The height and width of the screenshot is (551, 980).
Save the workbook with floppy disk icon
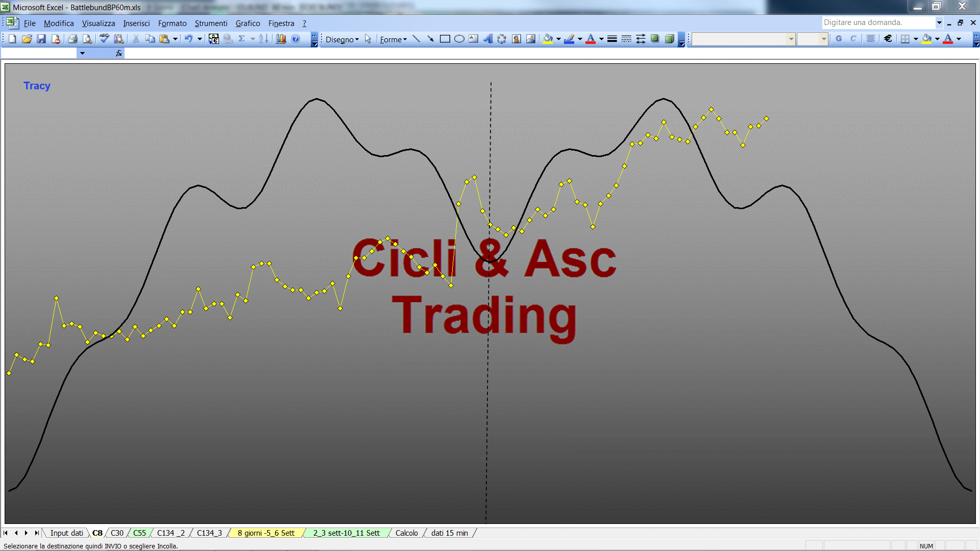pyautogui.click(x=41, y=39)
